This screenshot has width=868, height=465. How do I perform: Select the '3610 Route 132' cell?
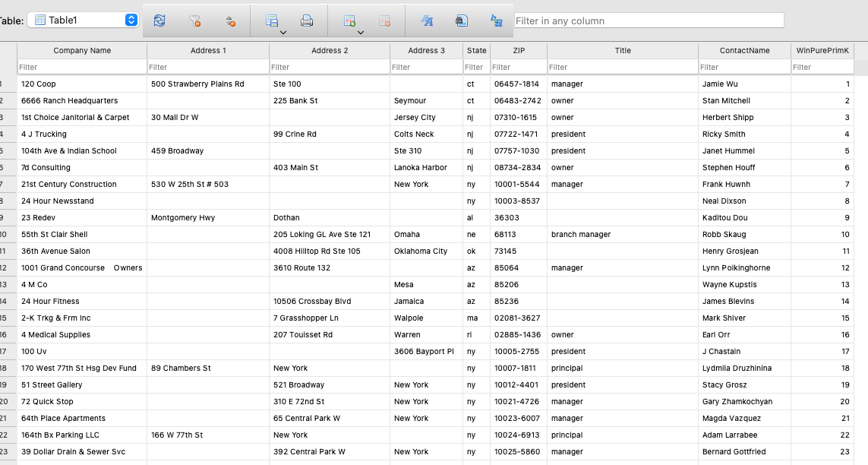coord(330,268)
